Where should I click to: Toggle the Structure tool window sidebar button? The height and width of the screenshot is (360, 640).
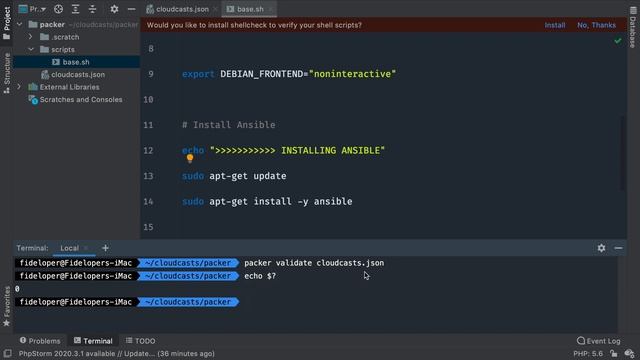7,73
